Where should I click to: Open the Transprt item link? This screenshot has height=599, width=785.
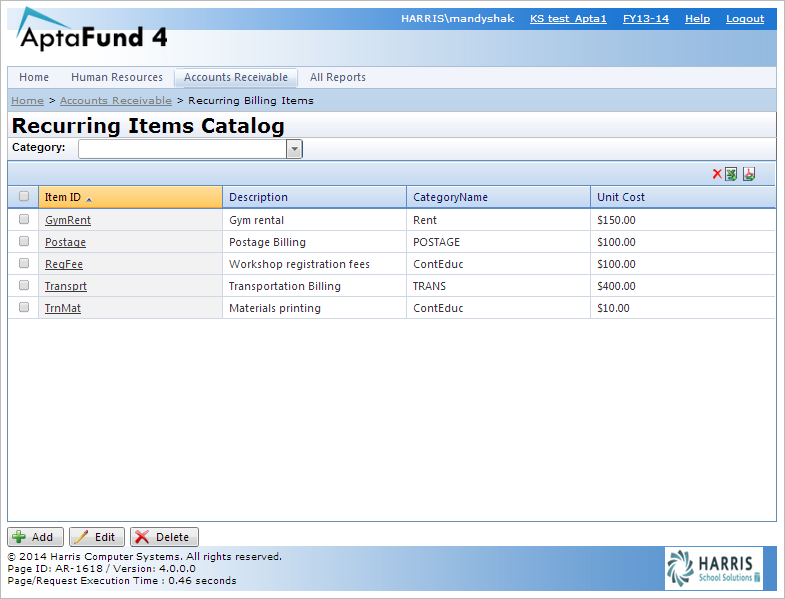pyautogui.click(x=66, y=286)
